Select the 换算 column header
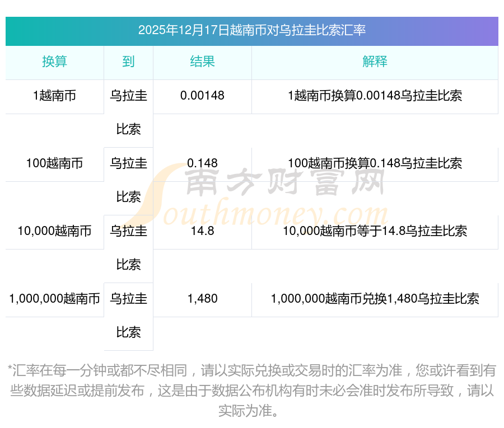 pos(55,62)
